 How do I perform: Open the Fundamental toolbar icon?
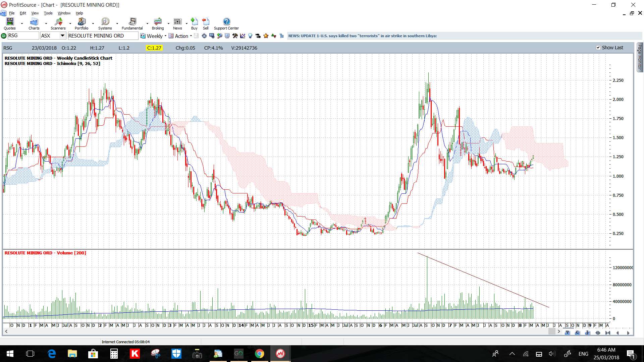(x=132, y=24)
